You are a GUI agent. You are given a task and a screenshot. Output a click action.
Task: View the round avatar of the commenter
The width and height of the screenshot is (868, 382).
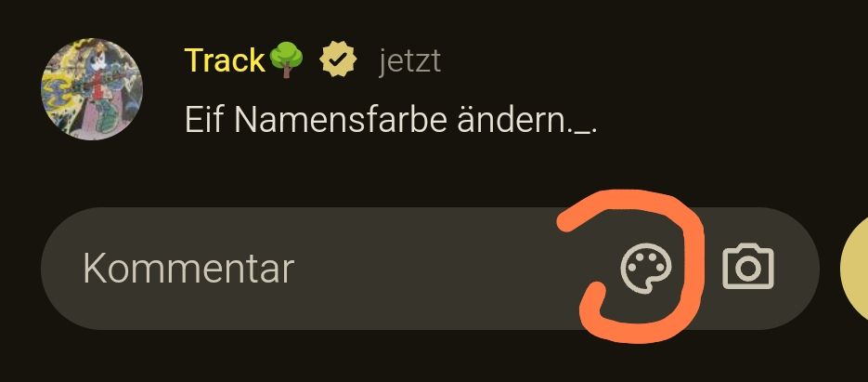click(92, 88)
